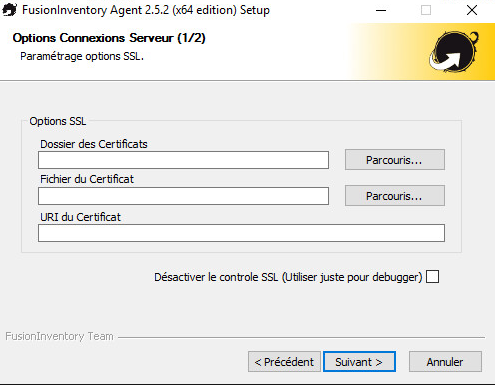Click the Options SSL group label
Viewport: 496px width, 386px height.
tap(58, 121)
